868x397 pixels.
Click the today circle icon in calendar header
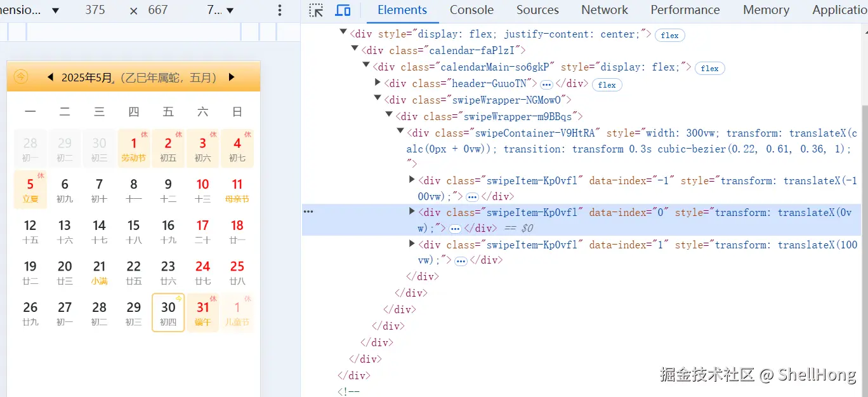21,77
